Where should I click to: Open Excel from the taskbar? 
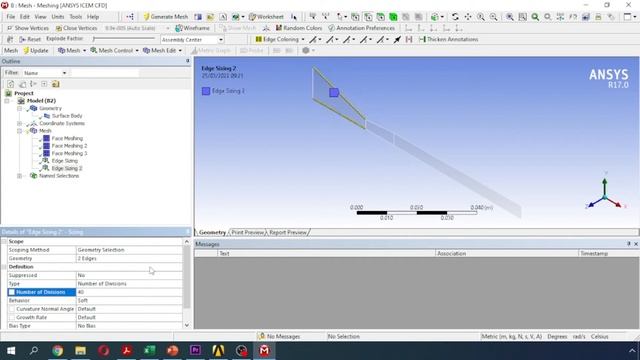click(150, 351)
